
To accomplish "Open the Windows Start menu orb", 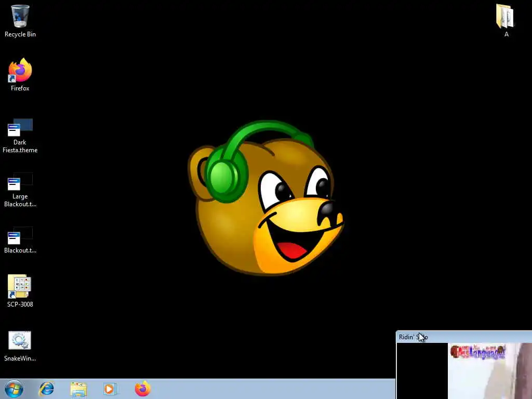I will point(14,389).
